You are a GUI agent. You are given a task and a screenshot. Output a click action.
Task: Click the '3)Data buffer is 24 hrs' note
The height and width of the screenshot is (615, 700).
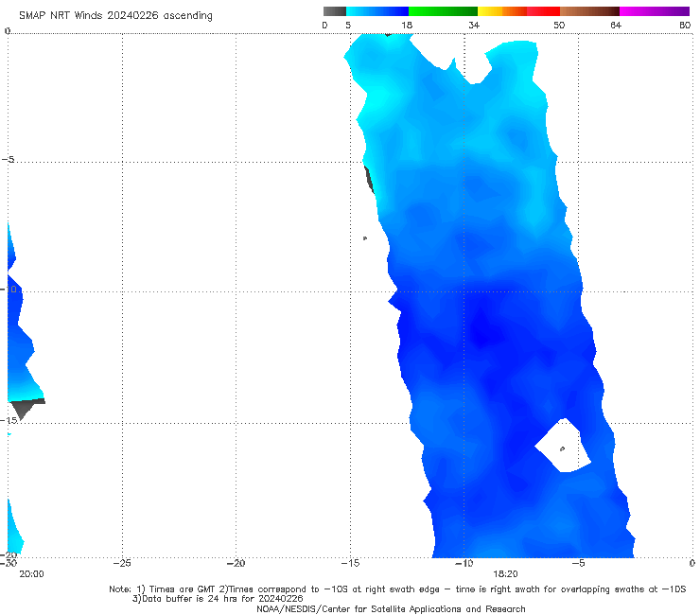[x=218, y=599]
